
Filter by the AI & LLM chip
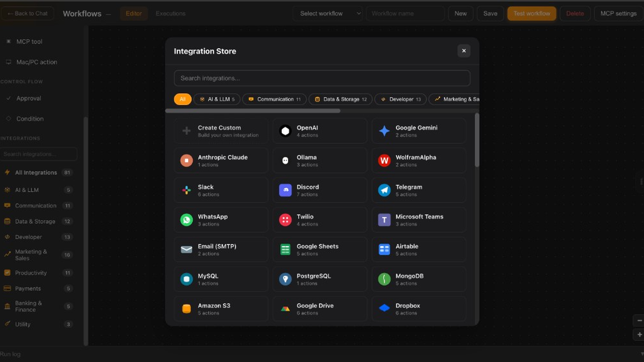click(217, 99)
